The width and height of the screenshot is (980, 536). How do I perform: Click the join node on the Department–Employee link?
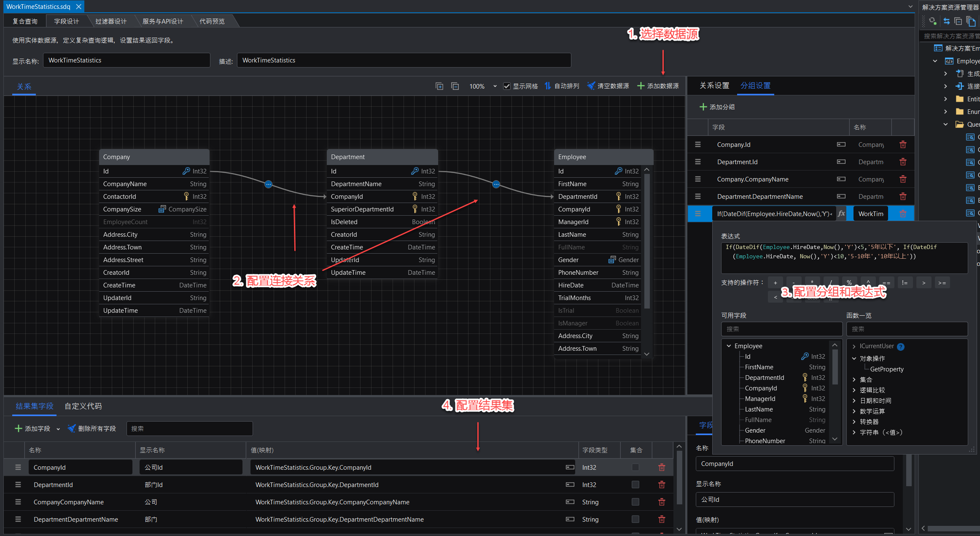click(496, 184)
